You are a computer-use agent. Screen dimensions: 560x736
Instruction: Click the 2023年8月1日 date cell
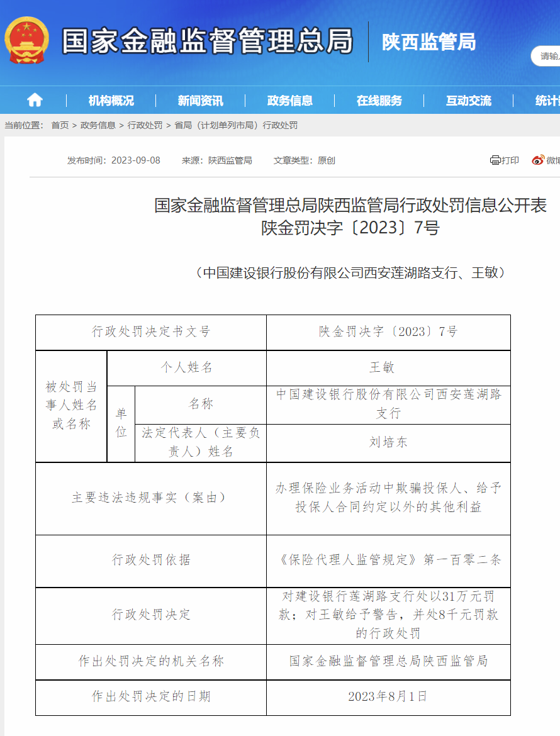click(388, 696)
